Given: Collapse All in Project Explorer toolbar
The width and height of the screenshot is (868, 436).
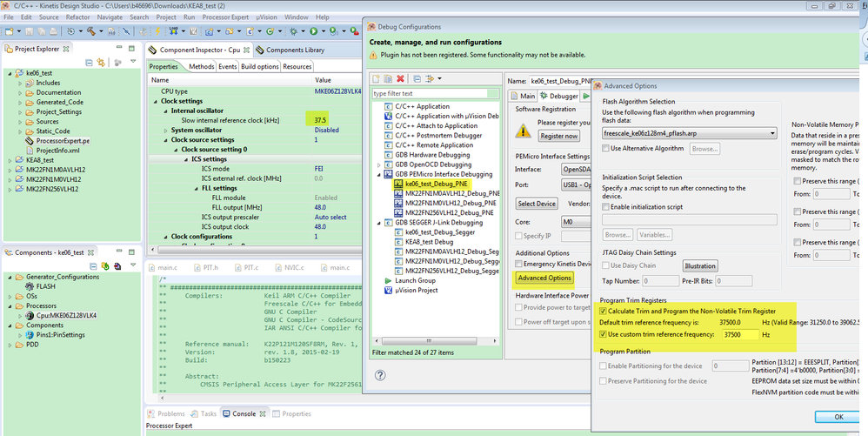Looking at the screenshot, I should click(x=89, y=63).
